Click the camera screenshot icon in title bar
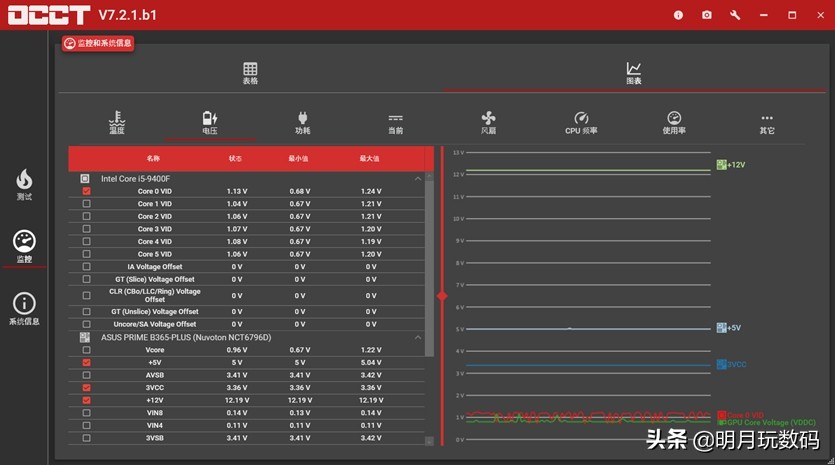Image resolution: width=835 pixels, height=465 pixels. [x=707, y=15]
